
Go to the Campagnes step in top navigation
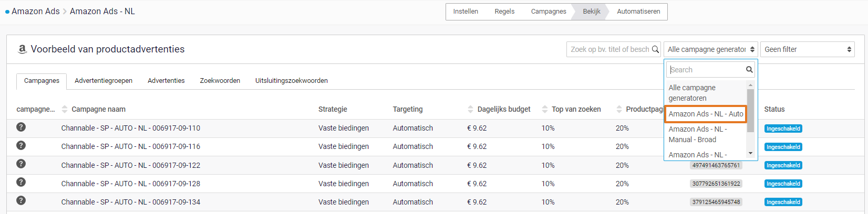click(x=549, y=12)
